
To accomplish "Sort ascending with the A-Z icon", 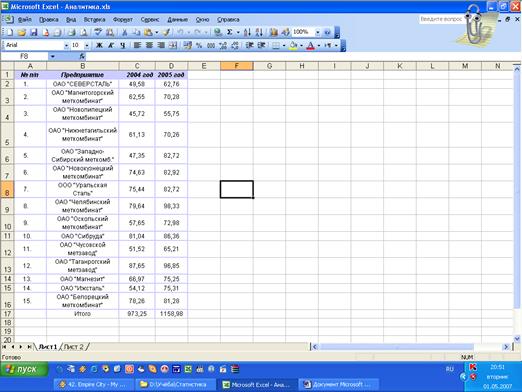I will coord(247,32).
